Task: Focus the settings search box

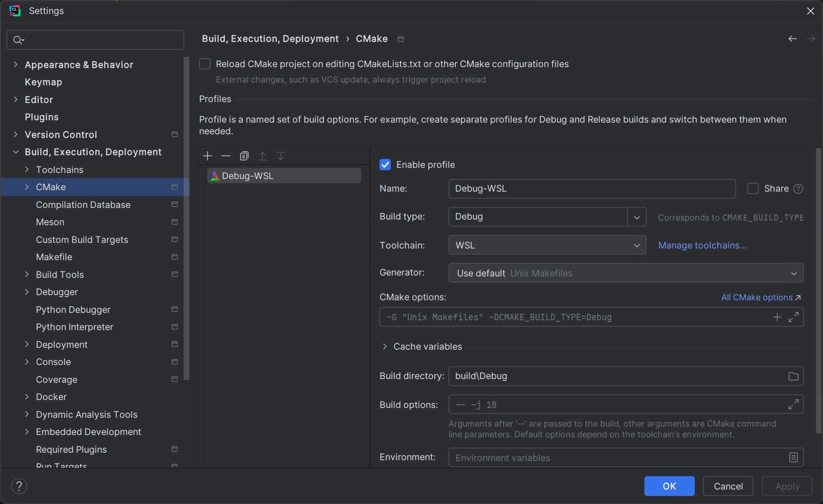Action: point(96,40)
